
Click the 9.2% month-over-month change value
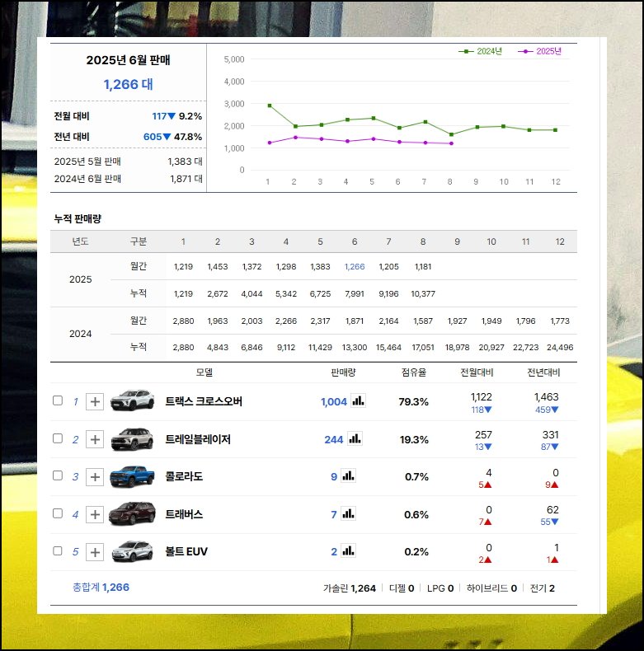190,116
